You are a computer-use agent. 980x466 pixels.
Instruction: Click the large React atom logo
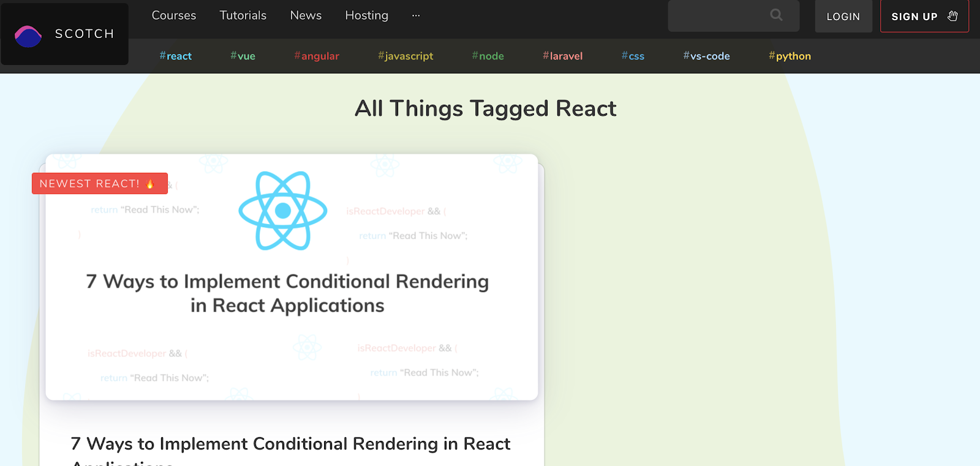(283, 211)
